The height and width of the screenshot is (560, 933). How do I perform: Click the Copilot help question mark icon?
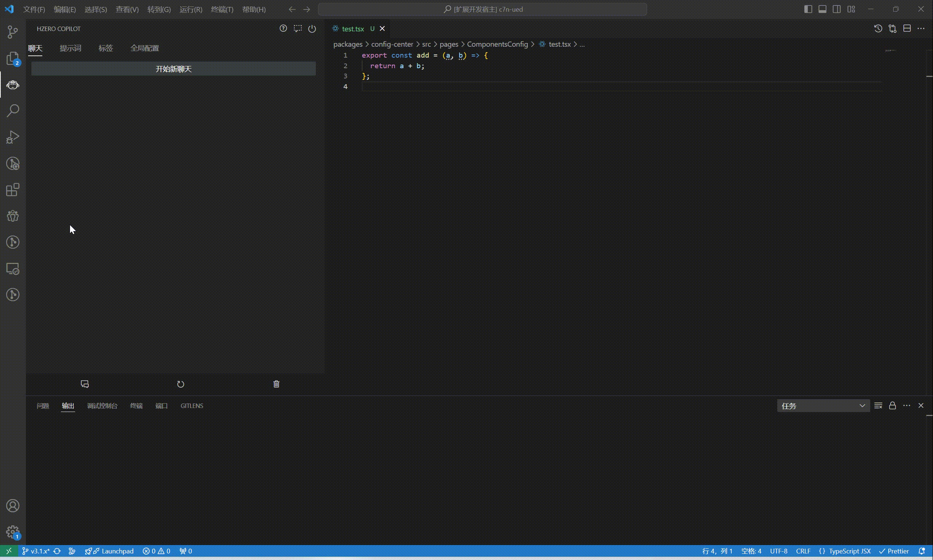[283, 28]
